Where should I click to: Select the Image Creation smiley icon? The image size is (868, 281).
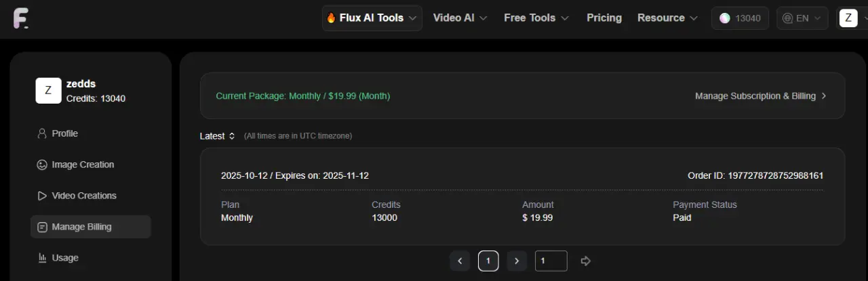pyautogui.click(x=42, y=165)
